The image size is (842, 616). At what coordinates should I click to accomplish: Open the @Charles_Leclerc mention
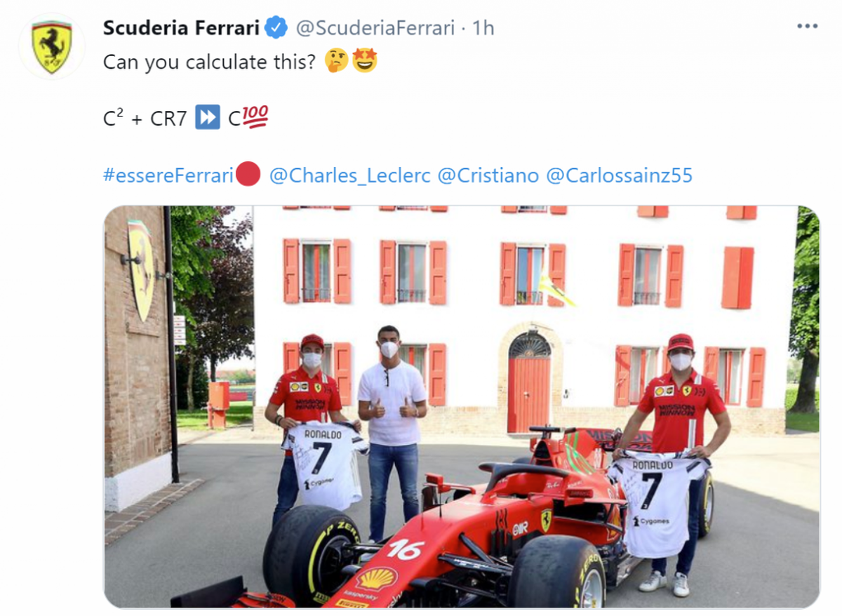[350, 175]
